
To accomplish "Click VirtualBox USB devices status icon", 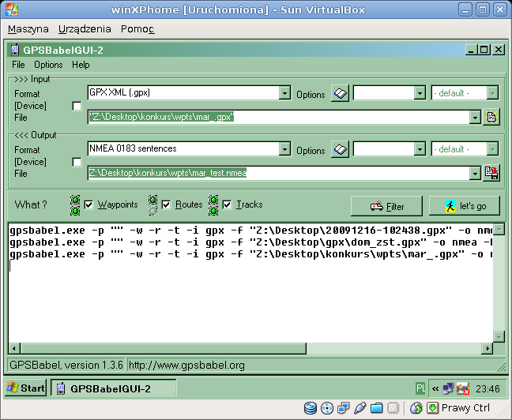I will click(360, 408).
